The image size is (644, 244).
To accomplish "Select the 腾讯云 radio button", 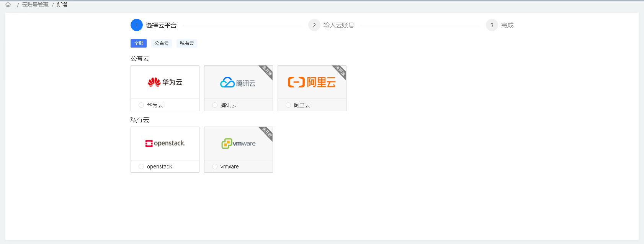I will click(215, 105).
